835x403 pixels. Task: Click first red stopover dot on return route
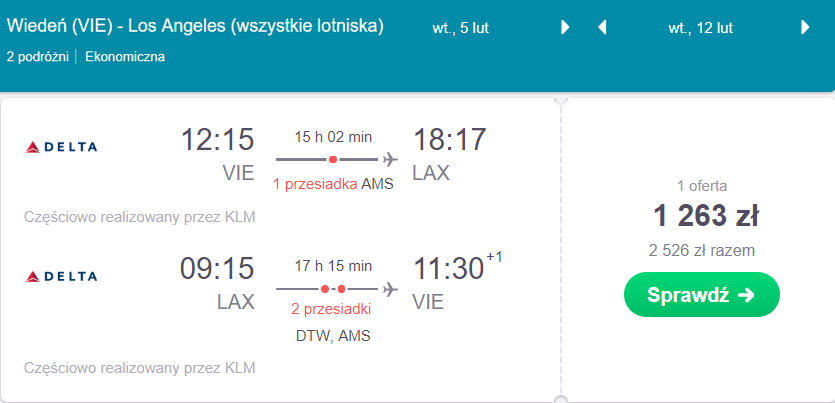(x=324, y=289)
